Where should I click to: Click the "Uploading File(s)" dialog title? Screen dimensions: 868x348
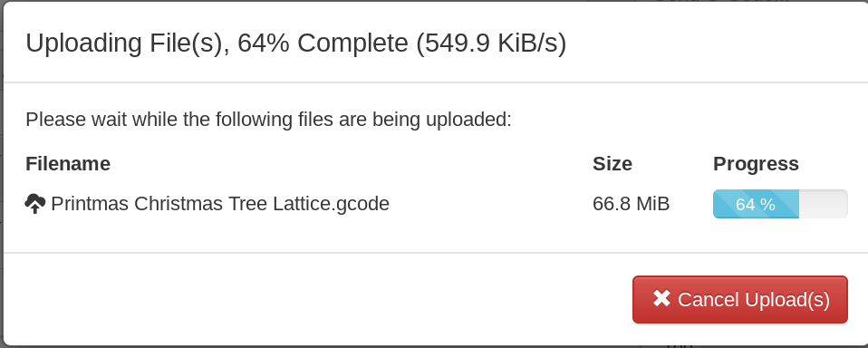coord(128,43)
